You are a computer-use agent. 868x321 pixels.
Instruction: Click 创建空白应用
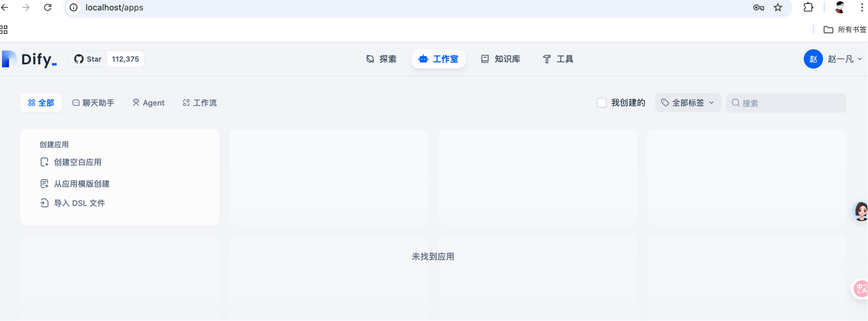71,162
